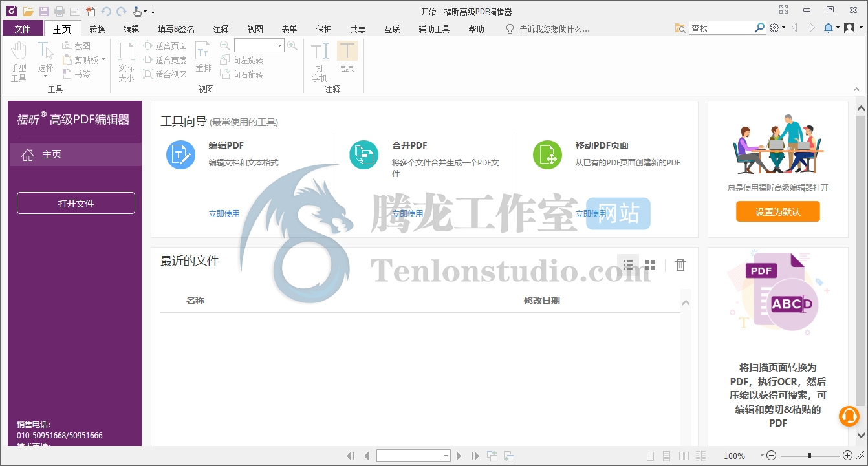
Task: Select the Home (主页) sidebar item
Action: [76, 154]
